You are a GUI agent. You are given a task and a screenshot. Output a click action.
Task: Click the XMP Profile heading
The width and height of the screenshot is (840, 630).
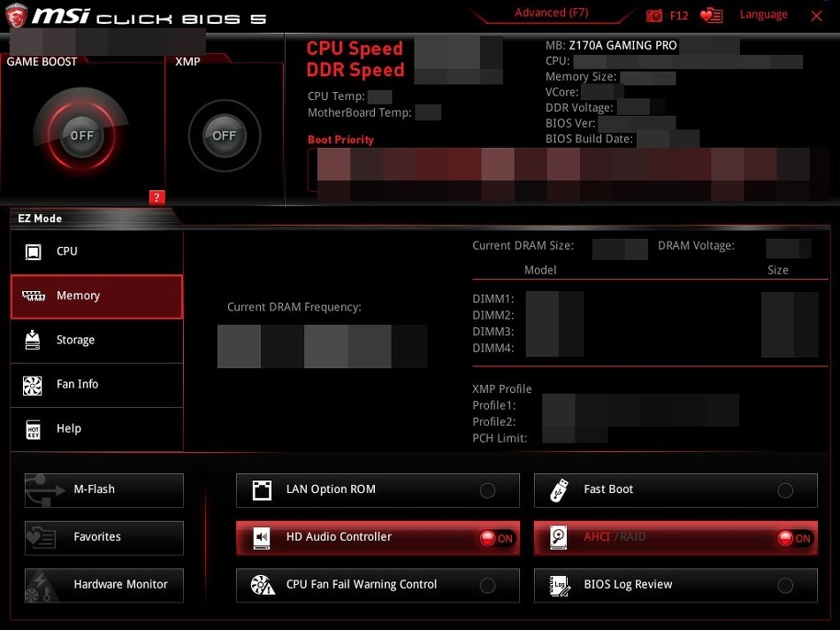502,388
